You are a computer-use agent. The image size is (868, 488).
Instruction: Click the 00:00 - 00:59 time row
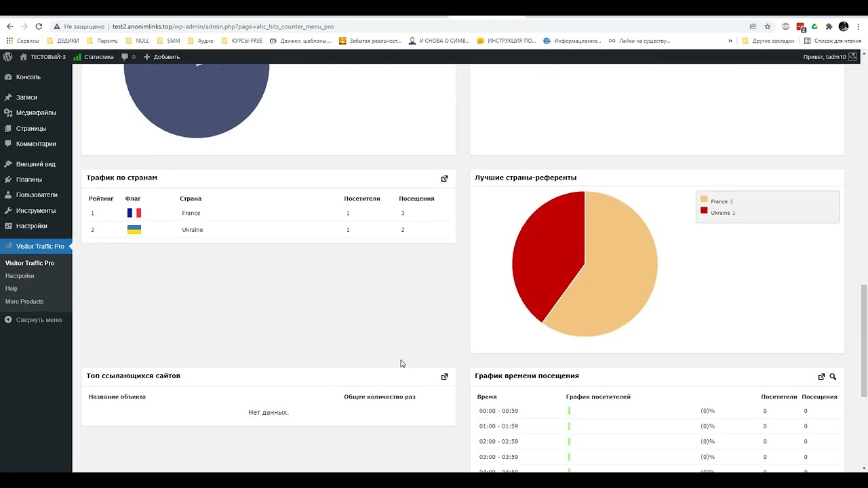[657, 411]
